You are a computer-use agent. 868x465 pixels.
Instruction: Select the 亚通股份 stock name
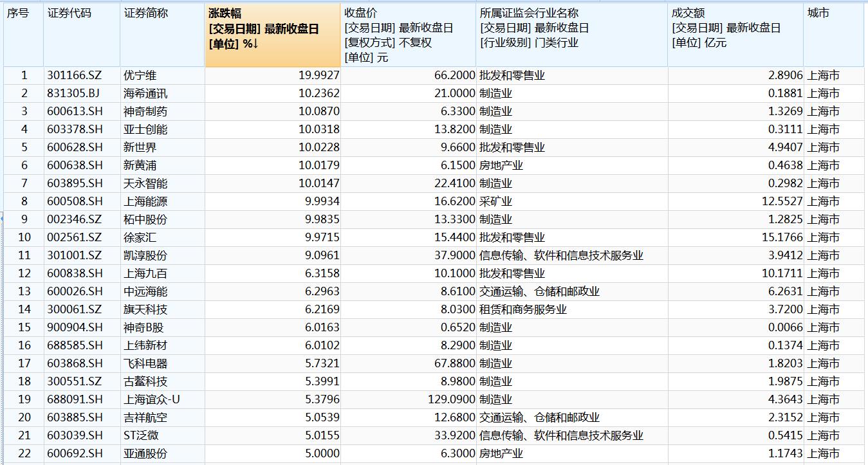[x=145, y=453]
